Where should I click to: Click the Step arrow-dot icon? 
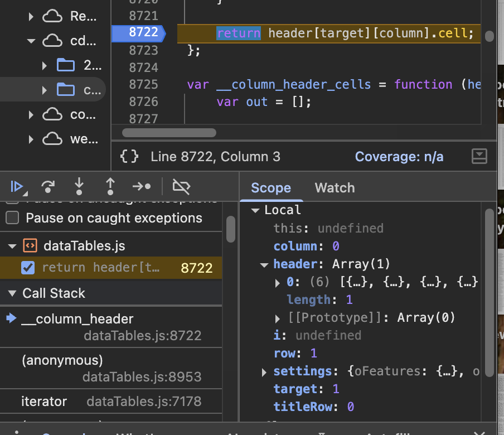142,186
